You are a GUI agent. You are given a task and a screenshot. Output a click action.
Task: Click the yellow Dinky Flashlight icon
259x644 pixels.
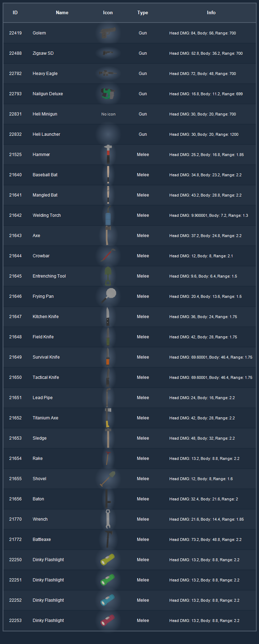click(x=108, y=560)
